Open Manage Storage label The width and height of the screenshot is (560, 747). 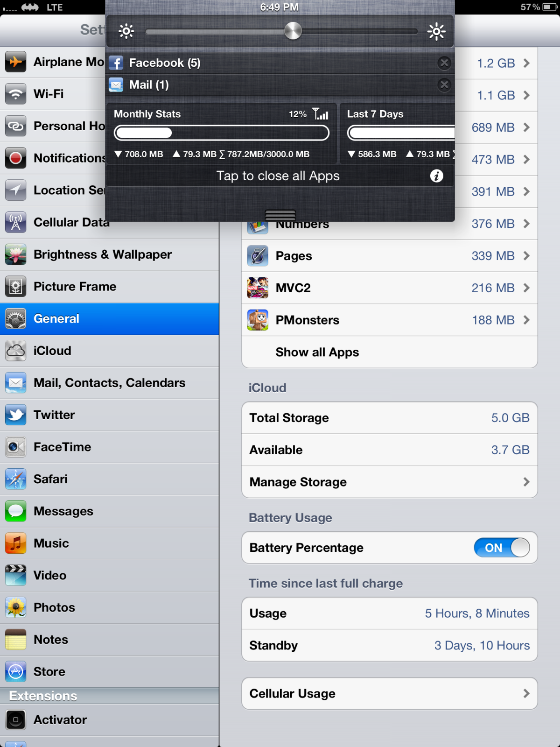(x=298, y=482)
